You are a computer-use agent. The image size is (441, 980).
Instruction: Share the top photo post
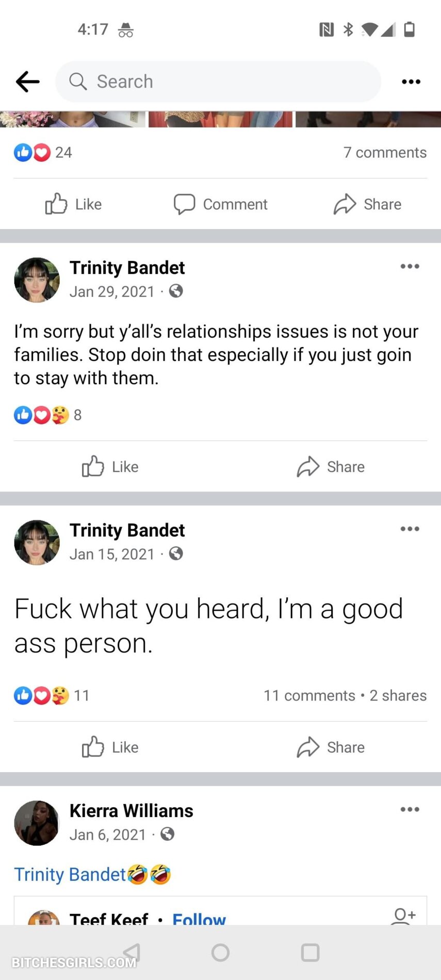click(x=367, y=204)
